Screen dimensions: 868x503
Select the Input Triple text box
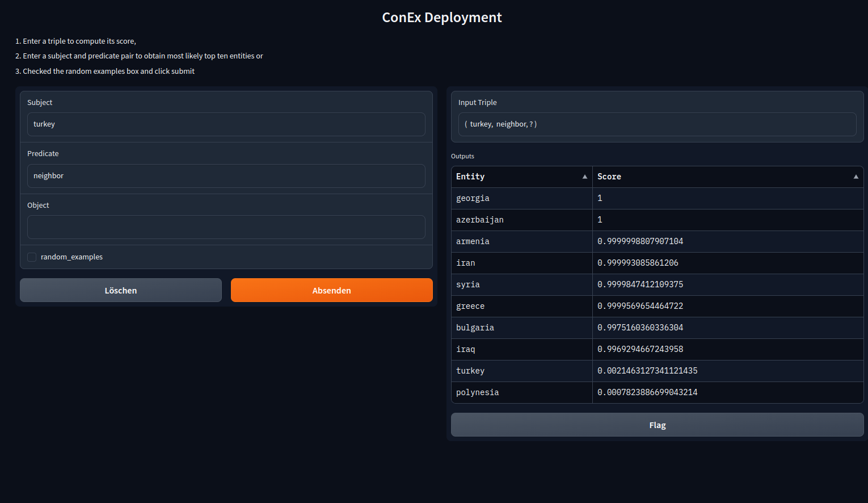click(658, 124)
